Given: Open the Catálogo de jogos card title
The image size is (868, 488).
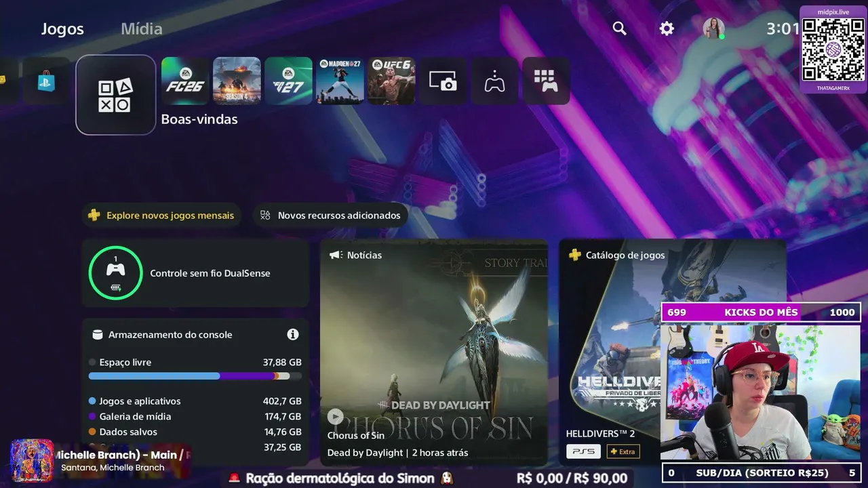Looking at the screenshot, I should 625,255.
